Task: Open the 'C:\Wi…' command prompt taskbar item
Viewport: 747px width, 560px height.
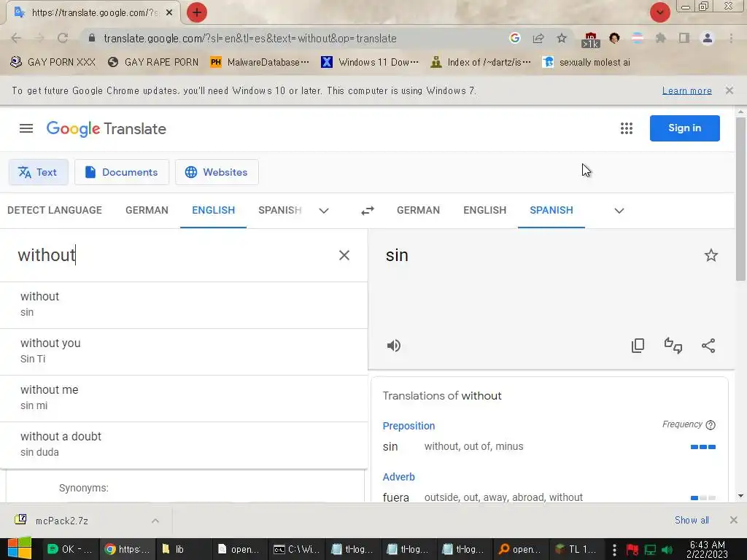Action: pyautogui.click(x=296, y=549)
